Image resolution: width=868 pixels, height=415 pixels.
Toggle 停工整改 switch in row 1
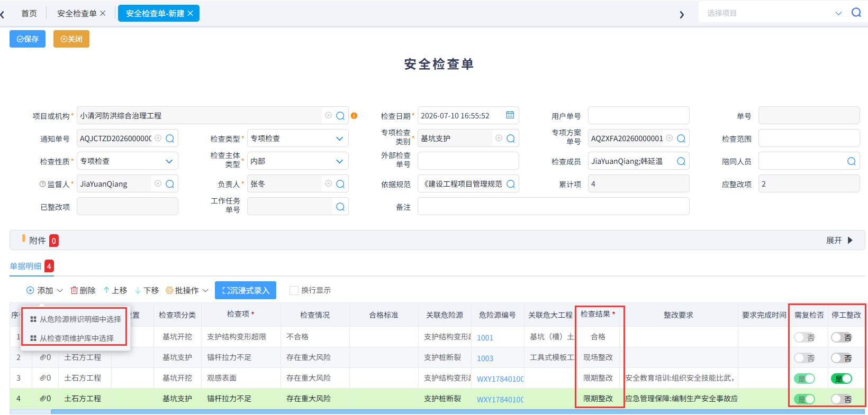tap(842, 337)
